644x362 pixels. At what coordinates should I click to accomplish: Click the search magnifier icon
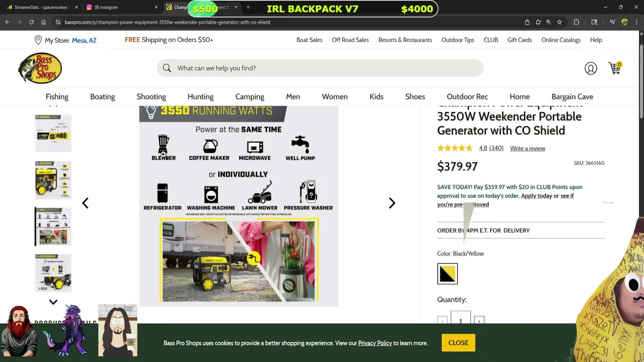167,68
